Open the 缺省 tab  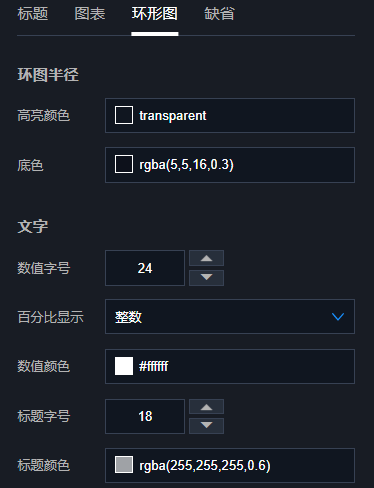coord(219,14)
